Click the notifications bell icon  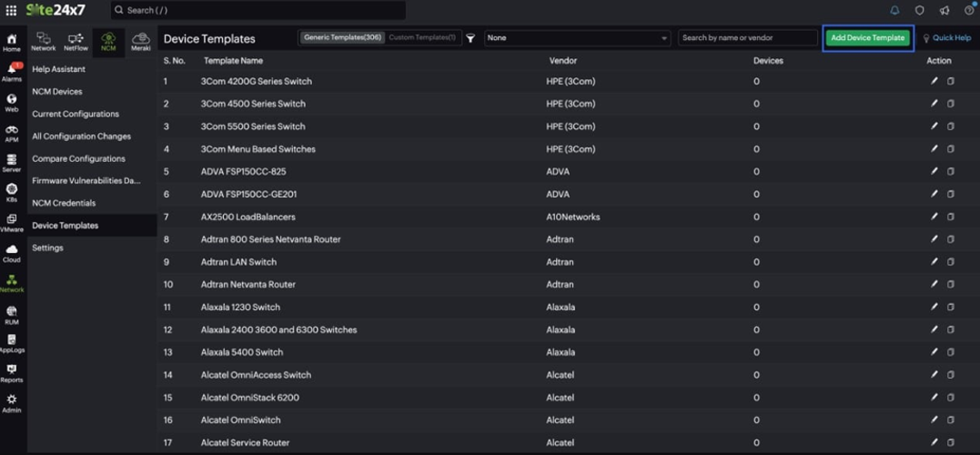[x=894, y=10]
